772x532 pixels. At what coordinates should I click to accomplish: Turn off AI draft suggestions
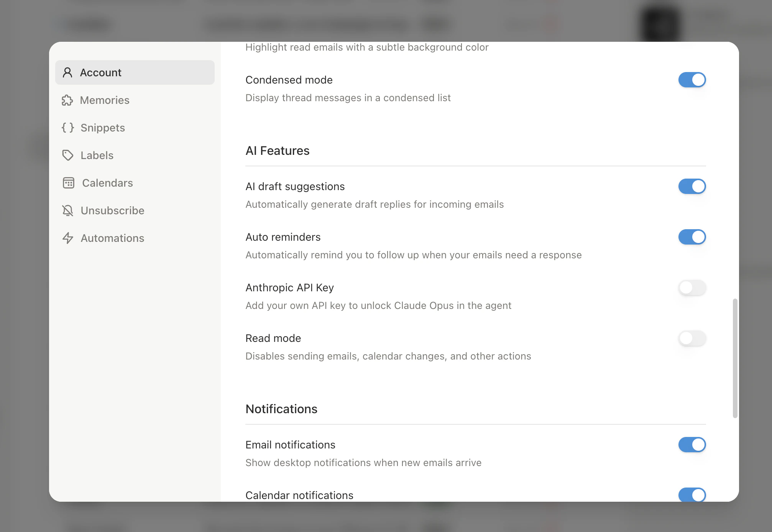692,186
